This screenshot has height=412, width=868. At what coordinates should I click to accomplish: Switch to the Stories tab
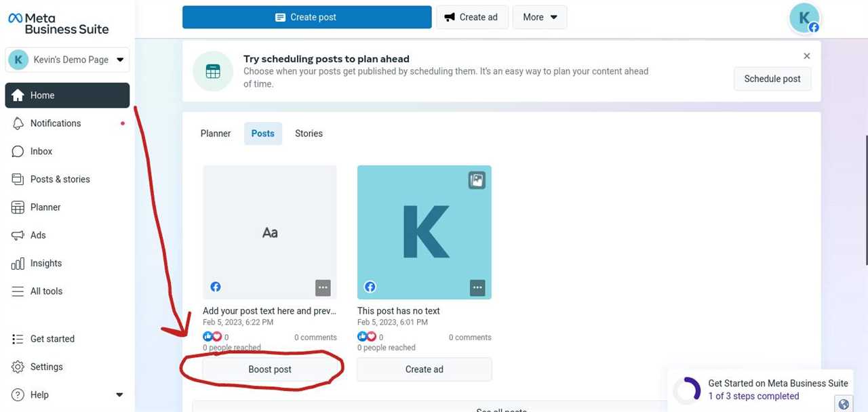(309, 133)
